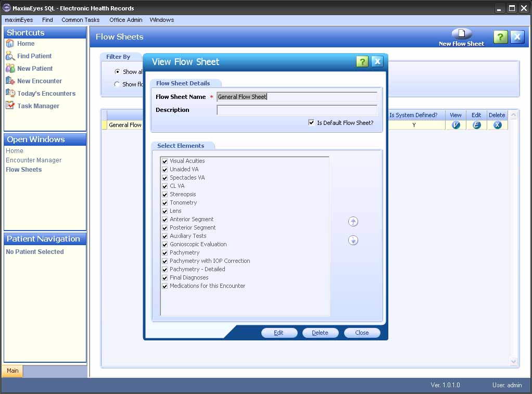
Task: Close the Flow Sheets window
Action: click(517, 36)
